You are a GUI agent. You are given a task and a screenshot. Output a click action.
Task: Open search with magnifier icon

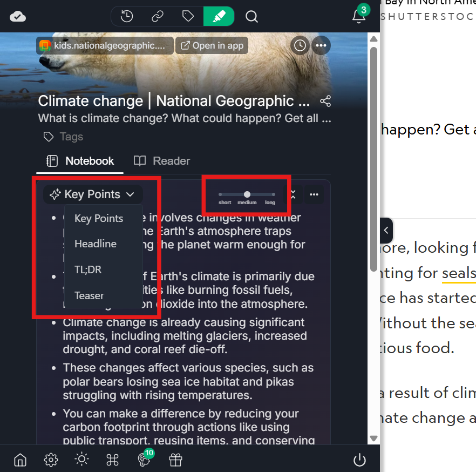point(251,16)
